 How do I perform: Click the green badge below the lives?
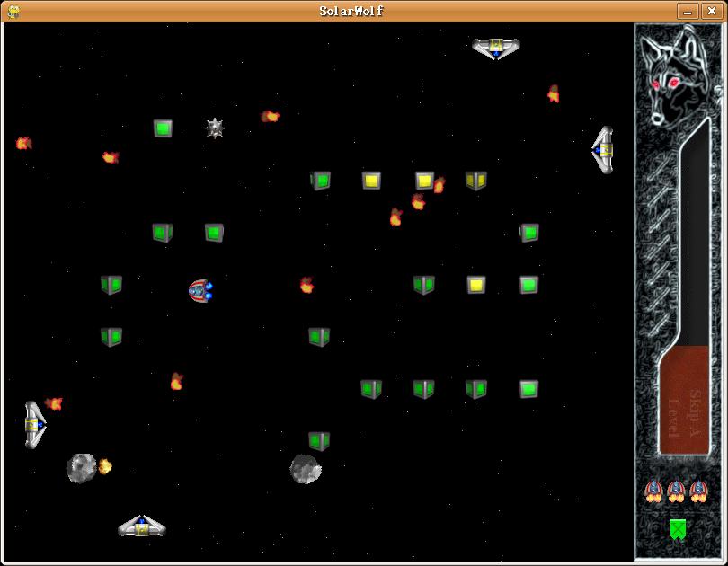678,529
